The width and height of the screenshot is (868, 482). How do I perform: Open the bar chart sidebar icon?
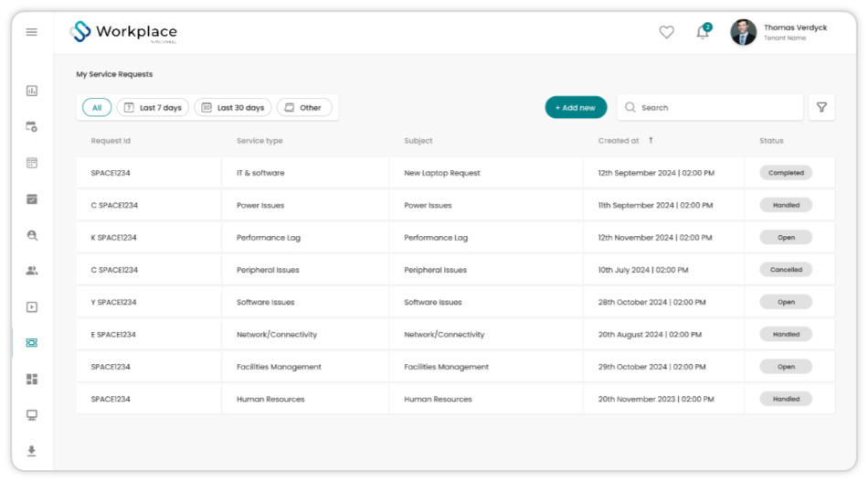(32, 91)
